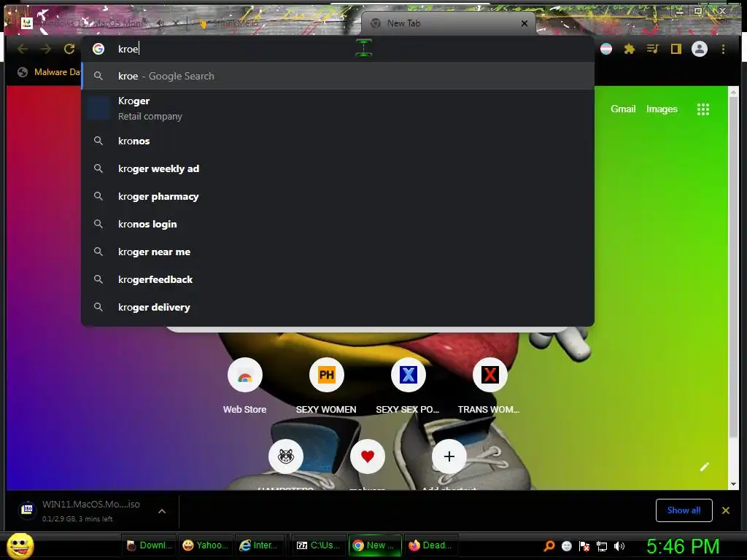Viewport: 747px width, 560px height.
Task: Open the network tray icon
Action: tap(602, 546)
